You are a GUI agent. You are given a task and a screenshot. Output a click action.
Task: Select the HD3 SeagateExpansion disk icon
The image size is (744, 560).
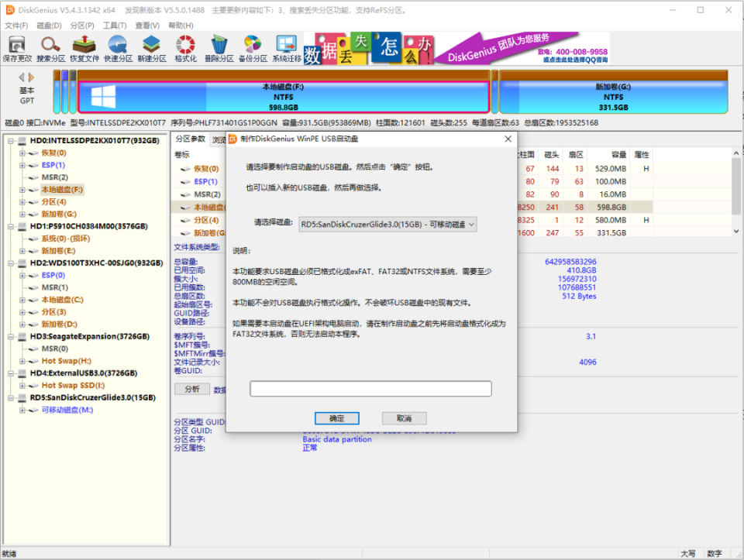point(22,337)
